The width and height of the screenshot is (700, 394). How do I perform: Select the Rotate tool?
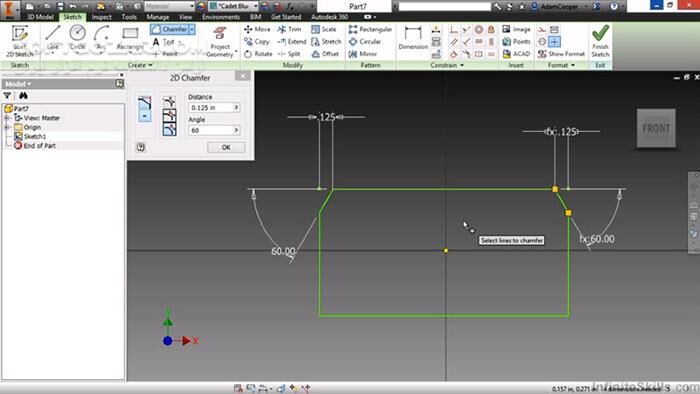coord(258,54)
